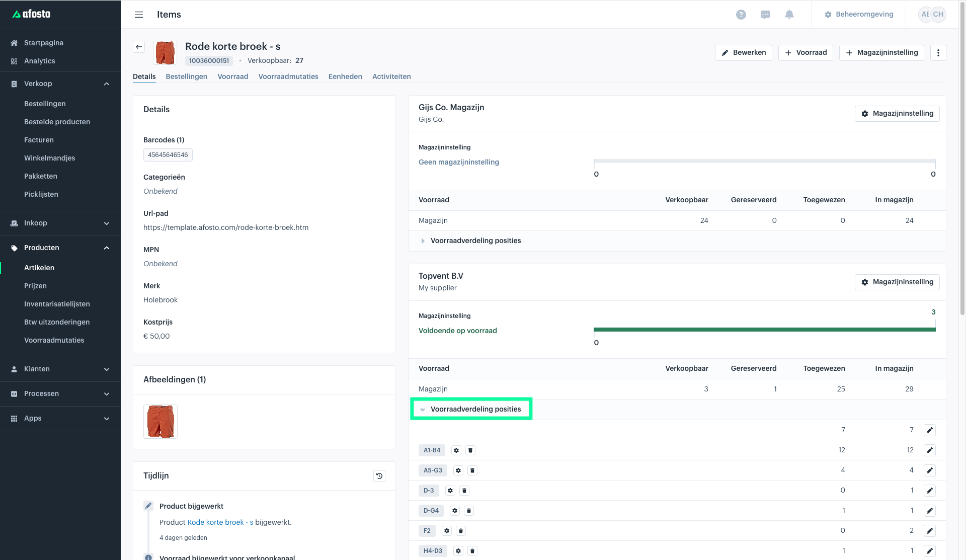Open the Eenheden tab

tap(345, 76)
